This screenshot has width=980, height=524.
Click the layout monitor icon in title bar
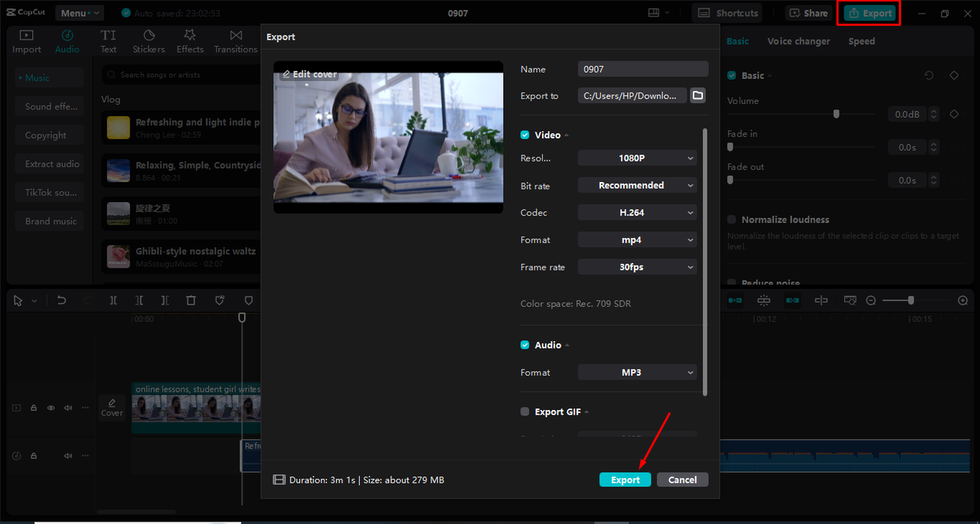pyautogui.click(x=653, y=13)
